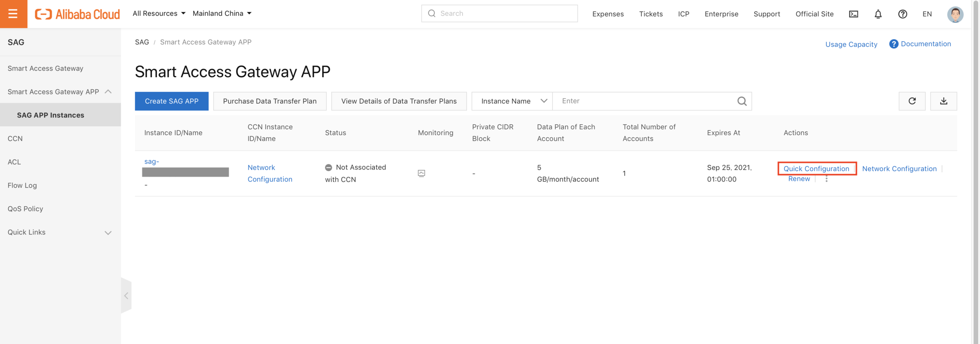Click the page vertical scrollbar
Viewport: 980px width, 344px height.
976,172
